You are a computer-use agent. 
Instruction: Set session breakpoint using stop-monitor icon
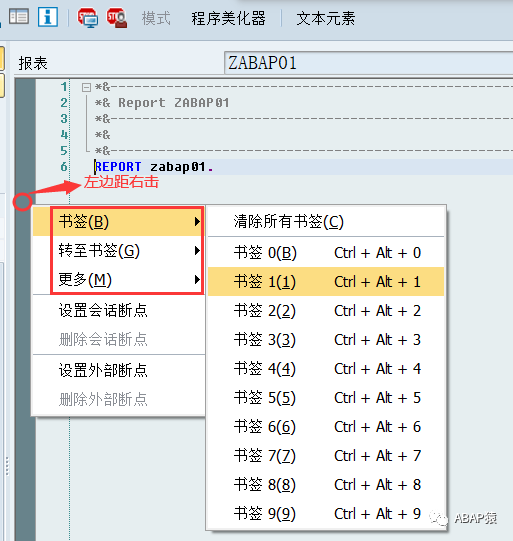87,18
